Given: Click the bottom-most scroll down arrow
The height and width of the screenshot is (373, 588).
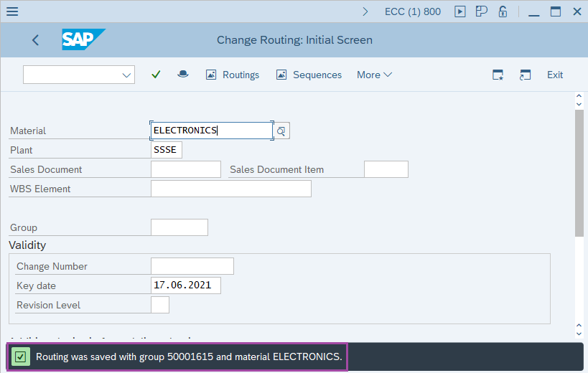Looking at the screenshot, I should (x=579, y=334).
